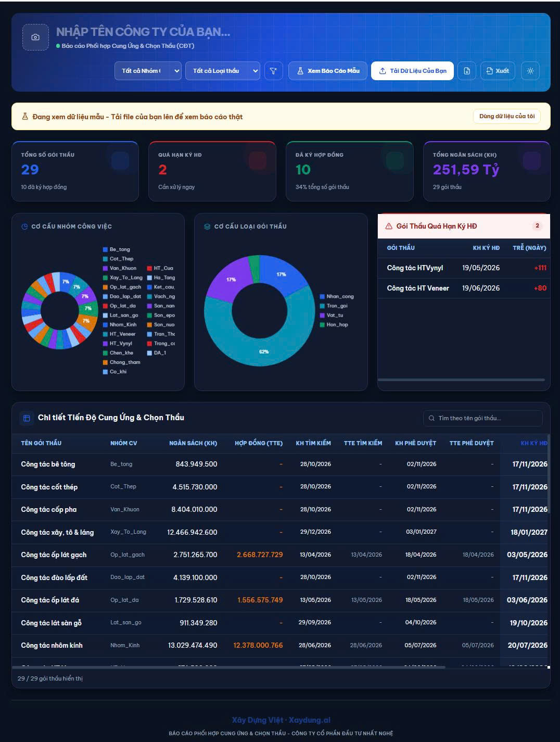This screenshot has width=560, height=742.
Task: Open the Tất cả Nhóm dropdown
Action: (x=148, y=71)
